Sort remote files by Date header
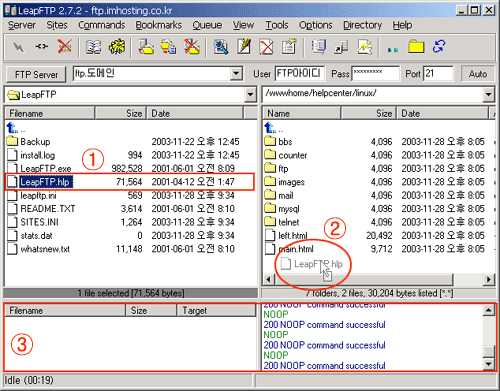500x391 pixels. (x=442, y=113)
